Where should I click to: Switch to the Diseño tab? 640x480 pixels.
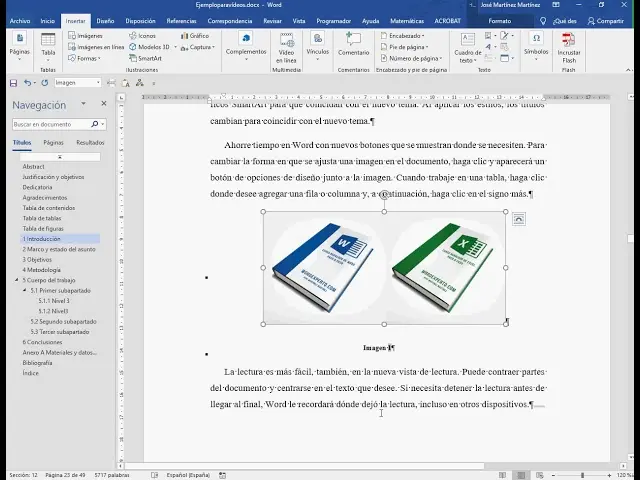tap(105, 21)
